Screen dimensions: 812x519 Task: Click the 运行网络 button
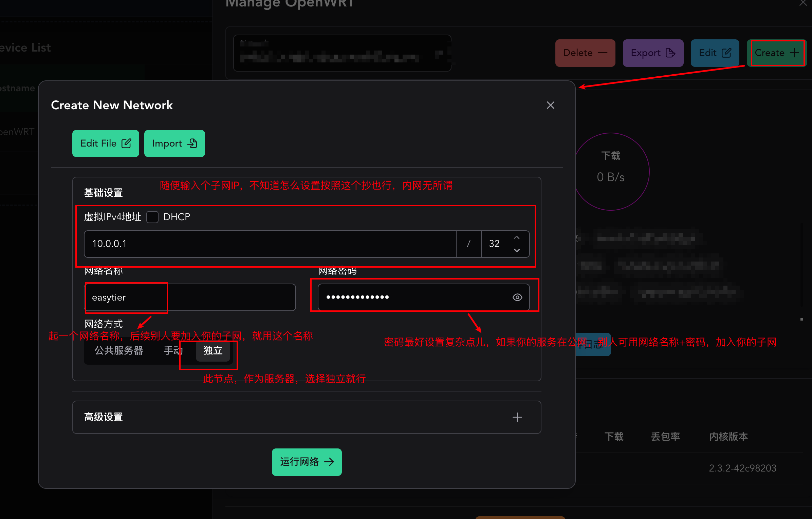coord(307,462)
